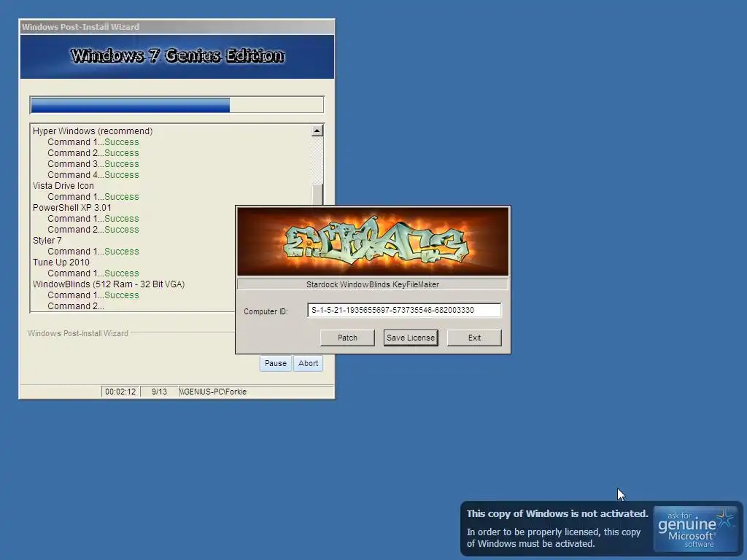Select the 'Hyper Windows (recommend)' log entry
Image resolution: width=747 pixels, height=560 pixels.
click(93, 131)
